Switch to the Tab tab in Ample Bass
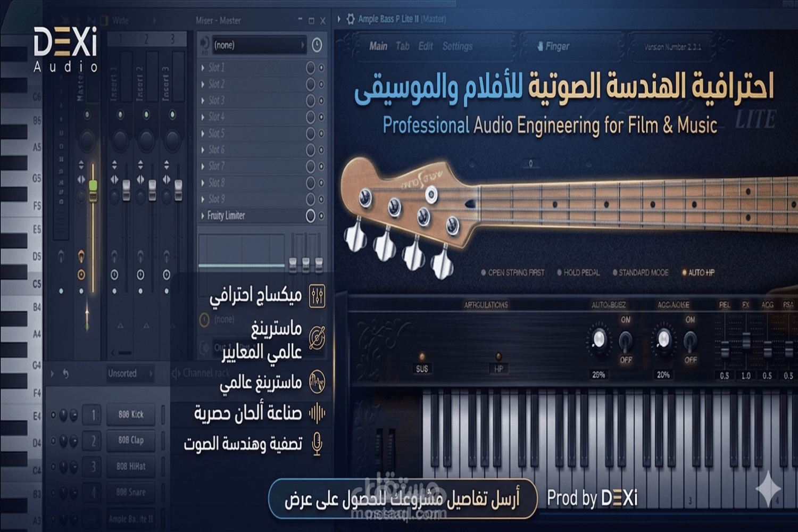This screenshot has width=798, height=532. 403,46
